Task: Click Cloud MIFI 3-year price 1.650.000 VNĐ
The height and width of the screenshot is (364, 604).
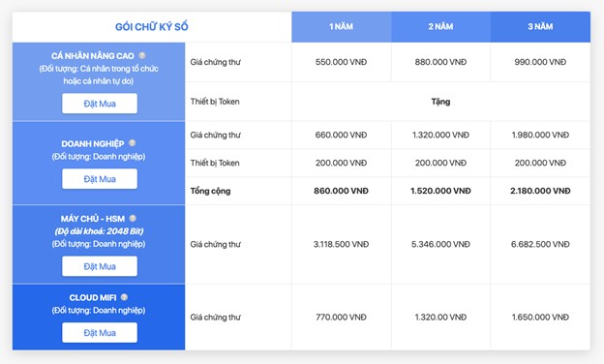Action: click(540, 317)
